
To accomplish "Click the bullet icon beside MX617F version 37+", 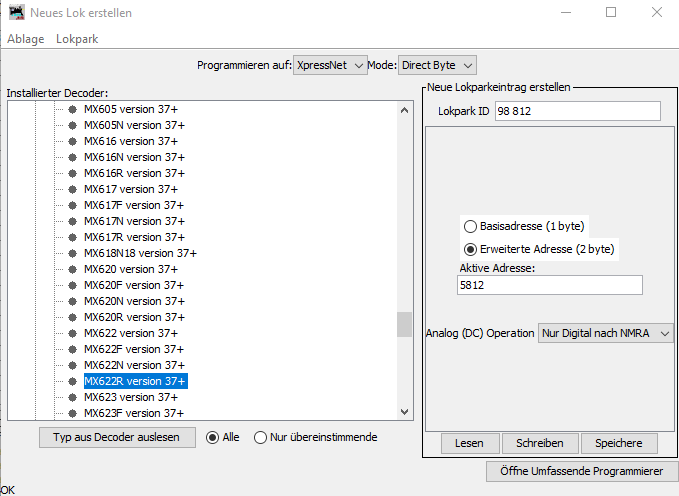I will 72,205.
